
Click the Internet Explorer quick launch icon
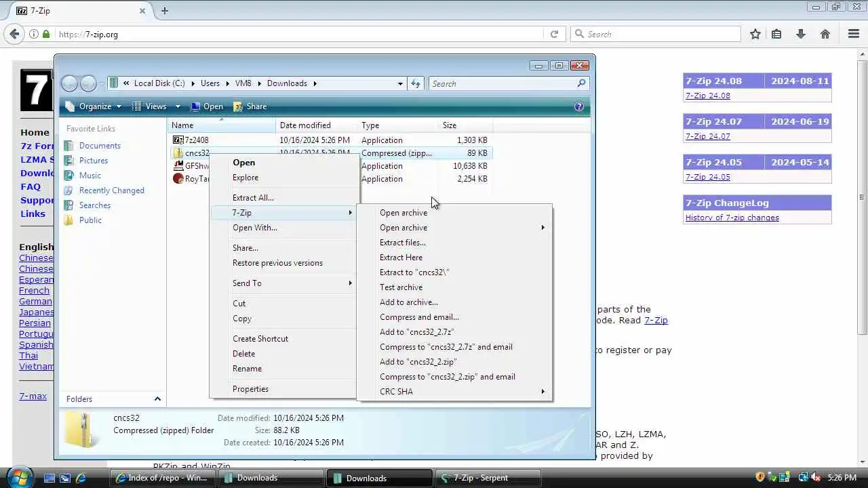pos(81,478)
